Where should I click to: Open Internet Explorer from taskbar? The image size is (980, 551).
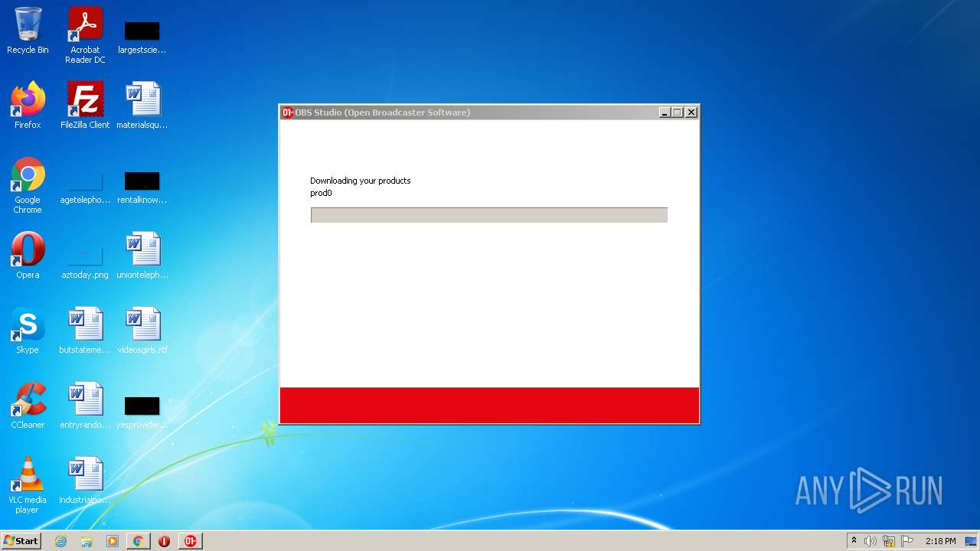point(61,541)
